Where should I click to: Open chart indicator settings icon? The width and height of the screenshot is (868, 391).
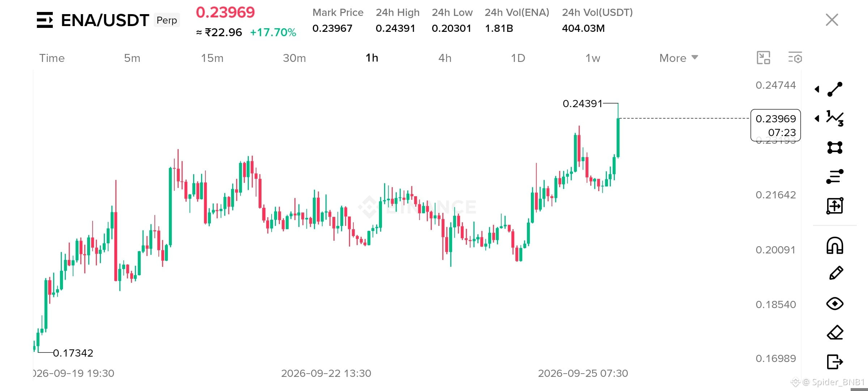click(x=795, y=58)
